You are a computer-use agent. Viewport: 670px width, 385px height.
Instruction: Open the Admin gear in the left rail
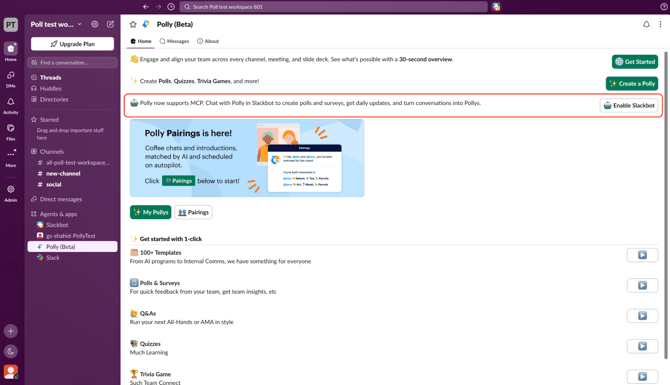(11, 192)
